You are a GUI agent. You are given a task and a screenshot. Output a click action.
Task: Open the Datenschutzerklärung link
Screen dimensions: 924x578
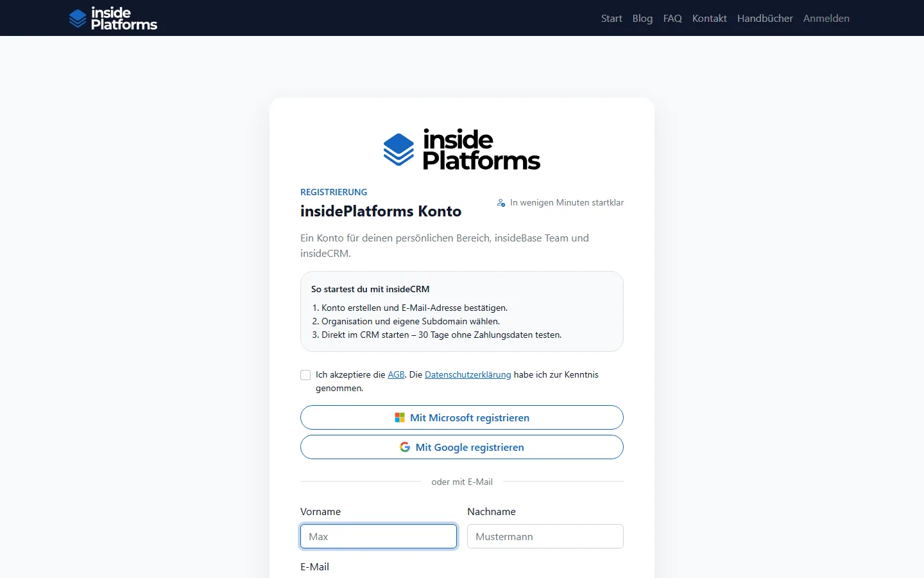(x=468, y=374)
